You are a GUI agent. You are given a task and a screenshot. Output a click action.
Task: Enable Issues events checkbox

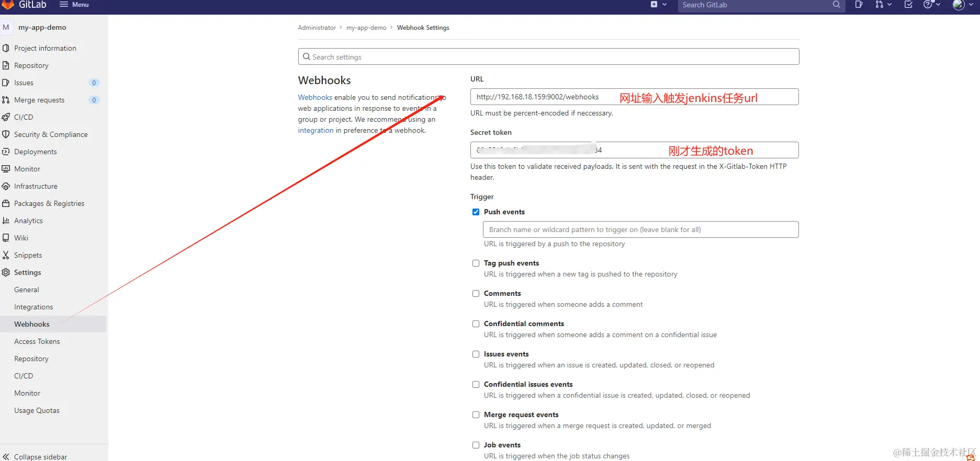pos(476,354)
